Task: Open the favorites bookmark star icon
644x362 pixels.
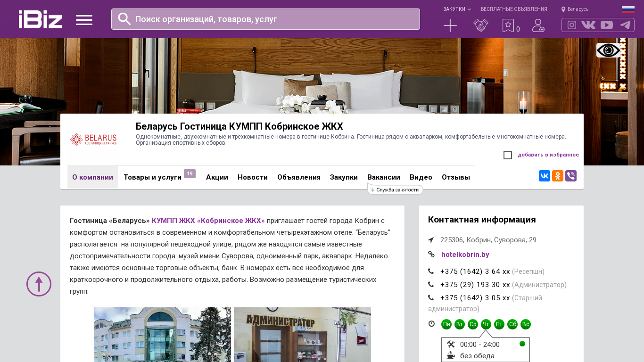Action: pyautogui.click(x=508, y=25)
